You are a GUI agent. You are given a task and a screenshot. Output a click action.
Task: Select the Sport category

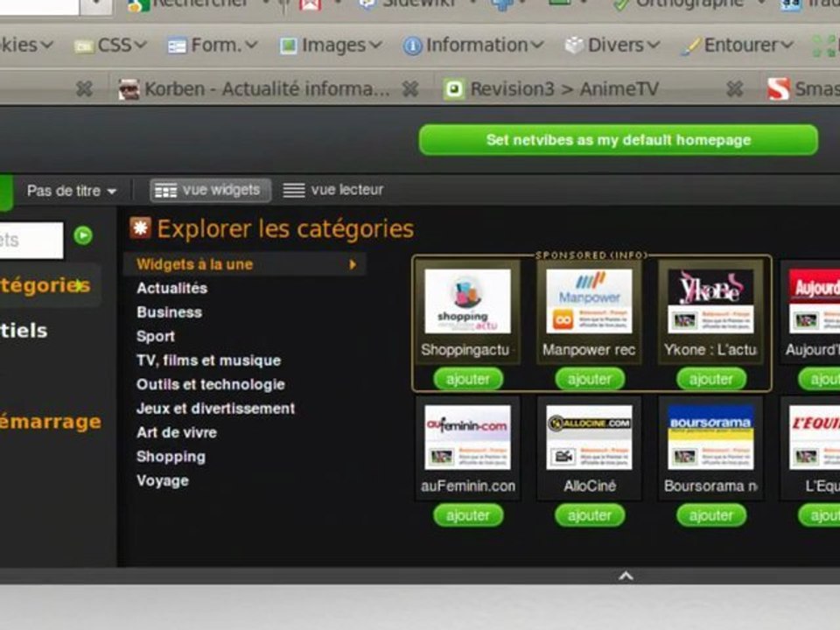pyautogui.click(x=156, y=336)
